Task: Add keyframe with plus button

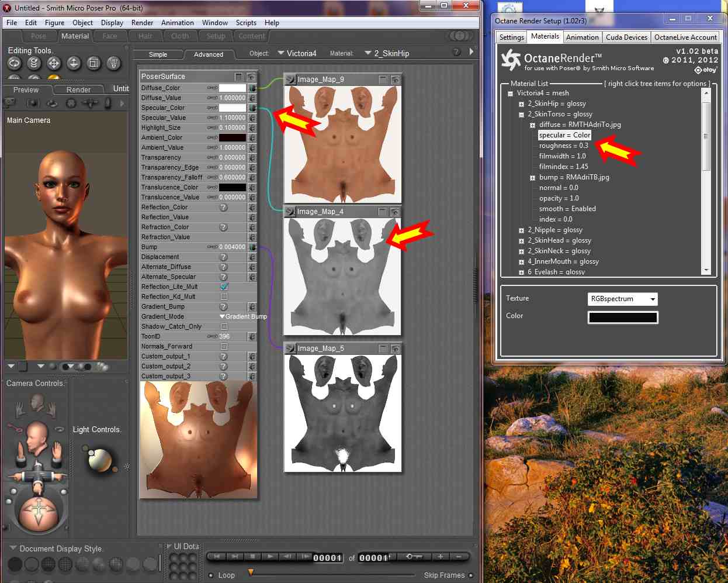Action: pos(441,557)
